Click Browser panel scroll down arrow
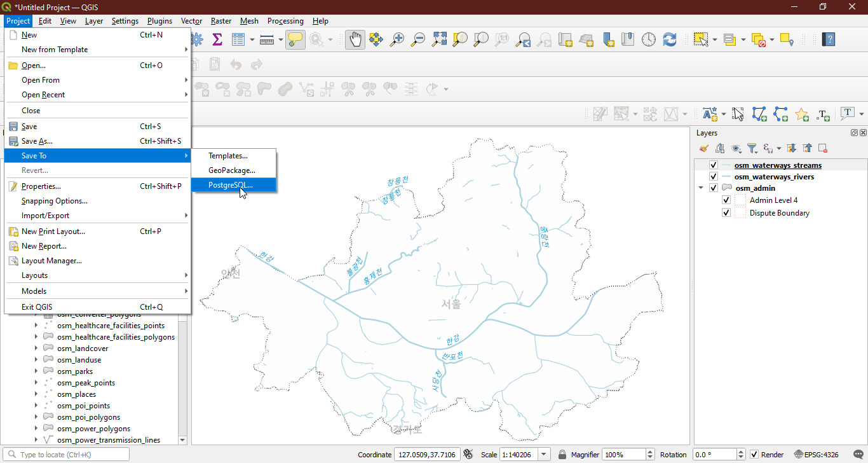Image resolution: width=868 pixels, height=463 pixels. point(183,439)
